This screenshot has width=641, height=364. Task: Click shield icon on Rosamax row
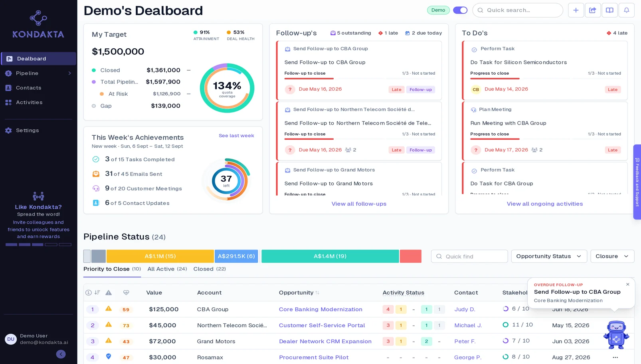click(109, 356)
